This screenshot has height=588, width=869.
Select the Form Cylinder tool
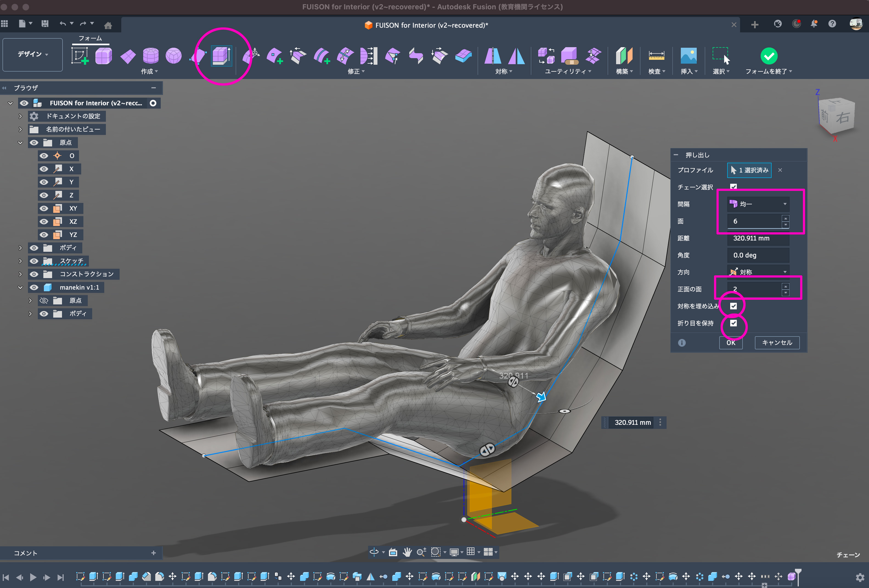151,56
